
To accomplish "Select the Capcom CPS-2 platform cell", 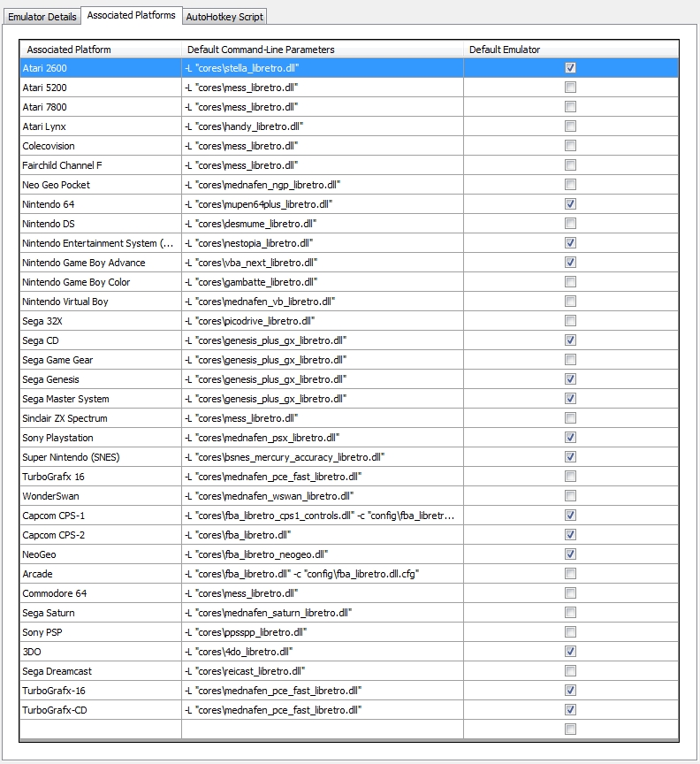I will [x=101, y=534].
